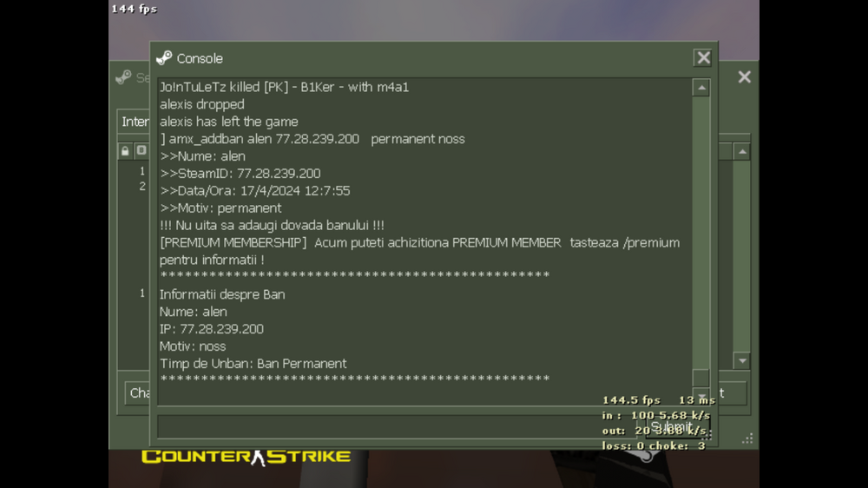Sort servers by the bot column icon
Viewport: 868px width, 488px height.
pos(141,151)
